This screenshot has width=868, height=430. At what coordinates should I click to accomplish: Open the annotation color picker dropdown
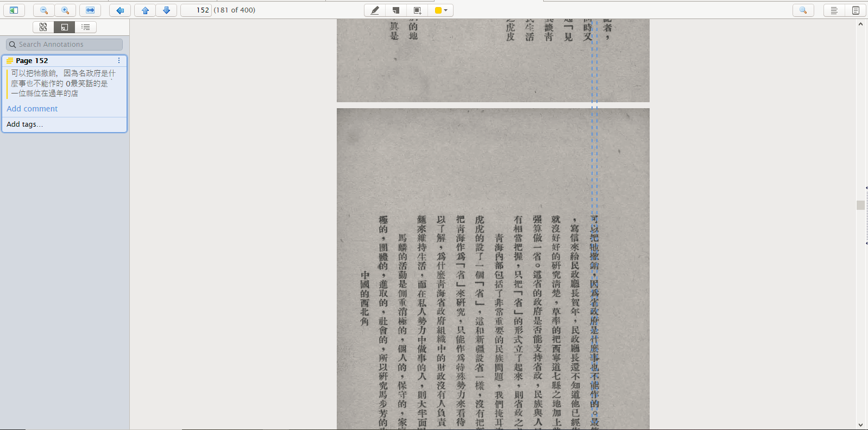pyautogui.click(x=441, y=10)
